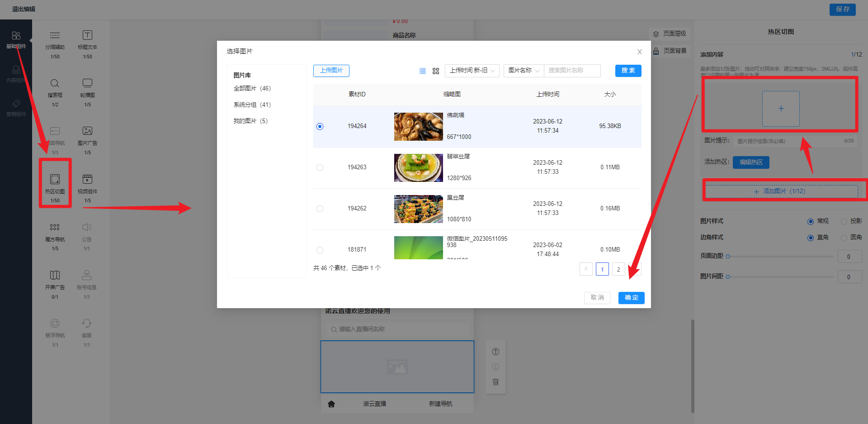
Task: Switch to list view icon in dialog
Action: [x=423, y=71]
